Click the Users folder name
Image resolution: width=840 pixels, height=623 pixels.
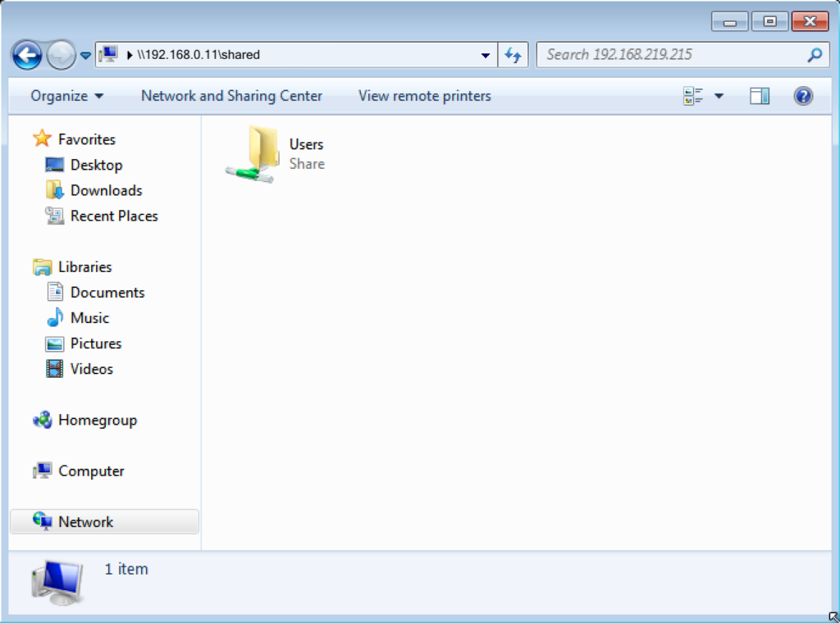pos(307,144)
